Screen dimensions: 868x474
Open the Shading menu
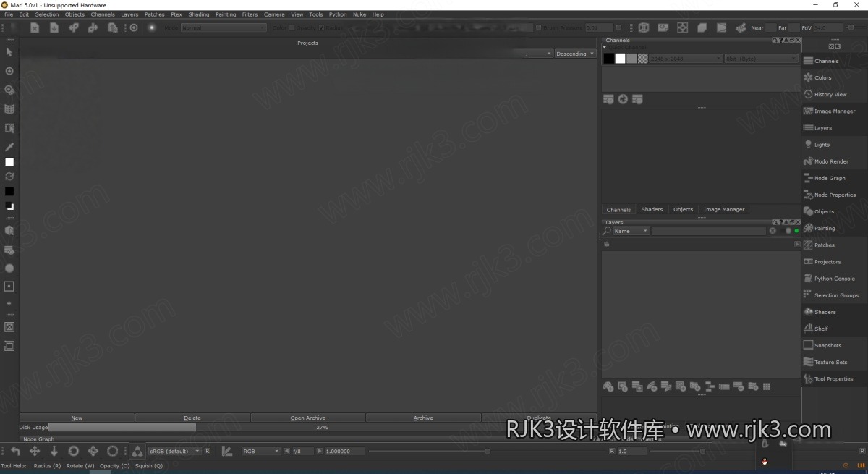[x=198, y=14]
